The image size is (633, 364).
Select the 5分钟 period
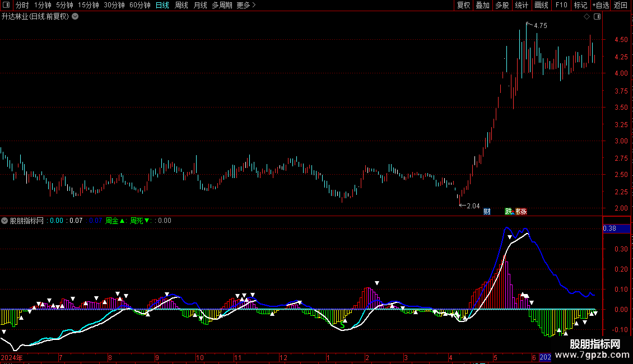point(64,5)
